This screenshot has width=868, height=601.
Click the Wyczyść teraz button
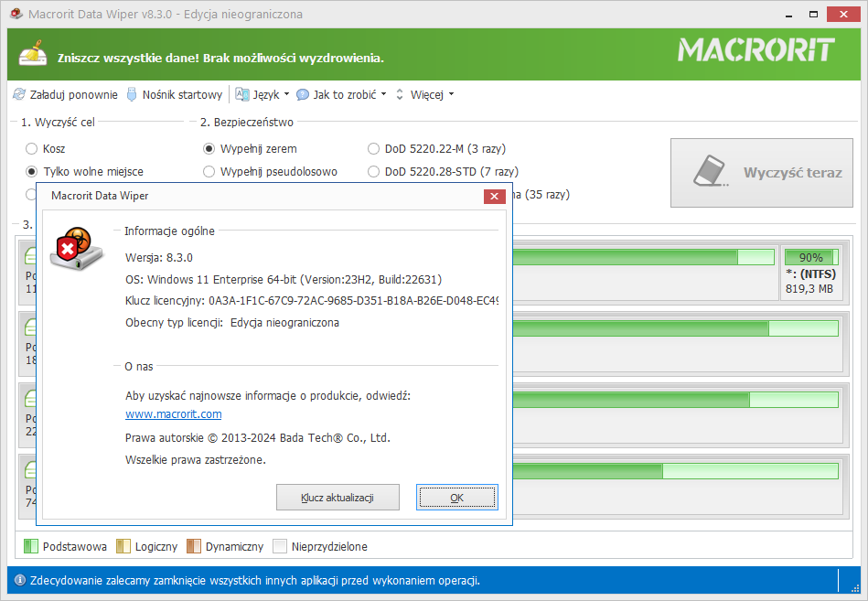coord(762,173)
